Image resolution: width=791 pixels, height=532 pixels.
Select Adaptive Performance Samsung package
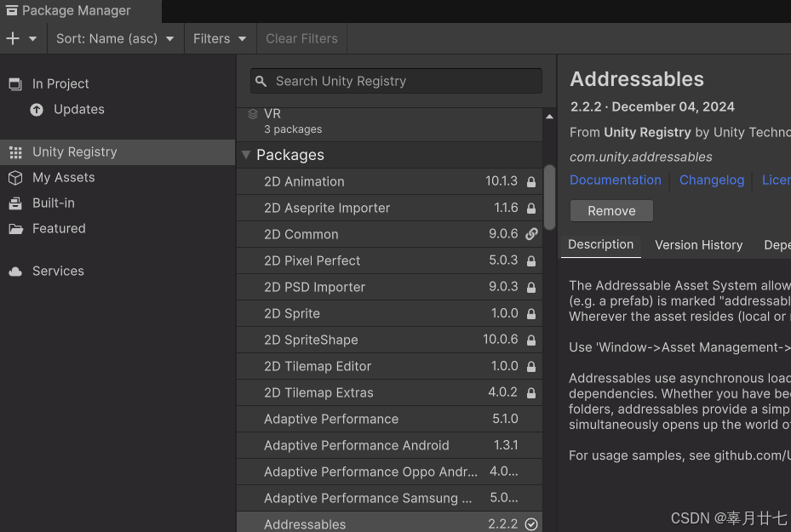click(389, 498)
